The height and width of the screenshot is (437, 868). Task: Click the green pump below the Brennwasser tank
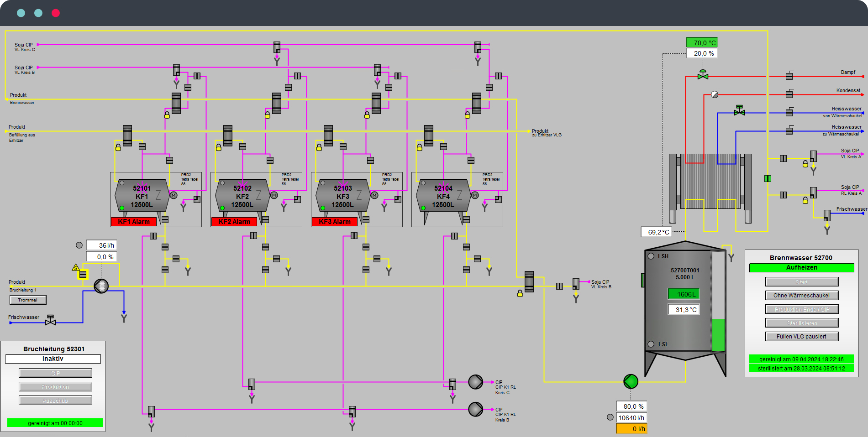coord(631,381)
